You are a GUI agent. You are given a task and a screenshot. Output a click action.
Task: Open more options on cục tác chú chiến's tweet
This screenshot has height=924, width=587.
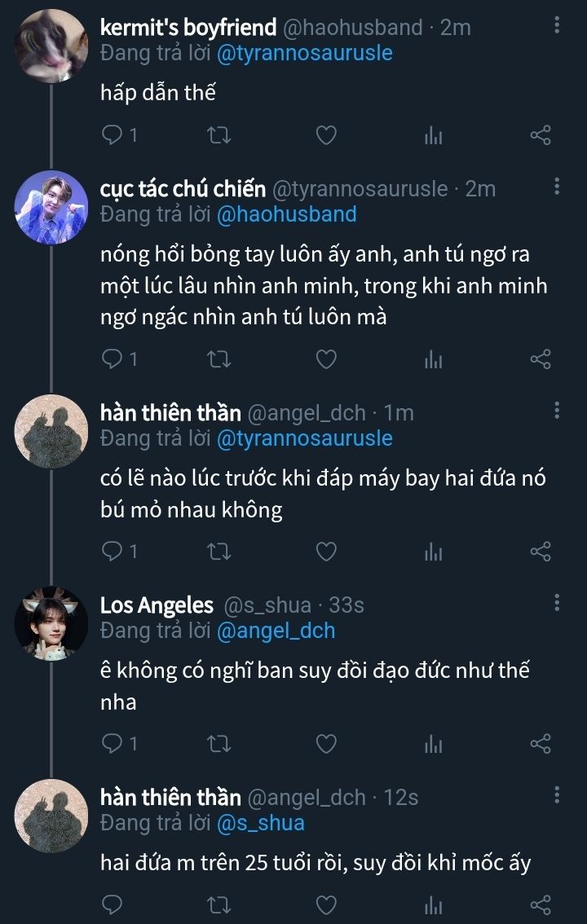tap(557, 187)
